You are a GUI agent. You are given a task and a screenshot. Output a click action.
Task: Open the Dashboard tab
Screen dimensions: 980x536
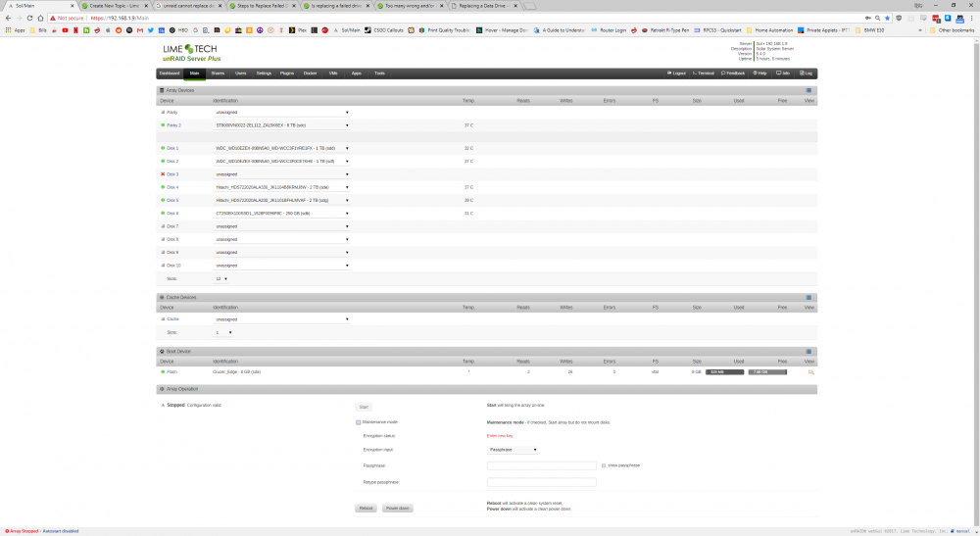pos(170,73)
